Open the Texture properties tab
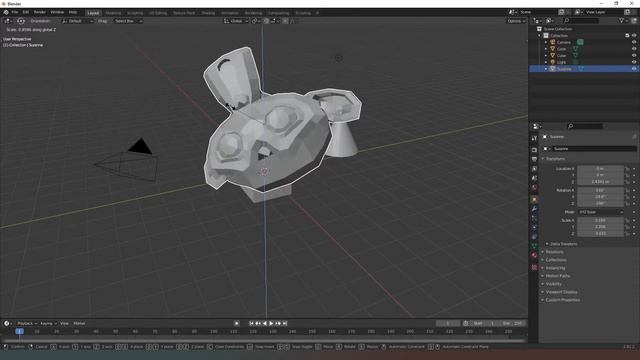Viewport: 640px width, 360px height. click(534, 267)
